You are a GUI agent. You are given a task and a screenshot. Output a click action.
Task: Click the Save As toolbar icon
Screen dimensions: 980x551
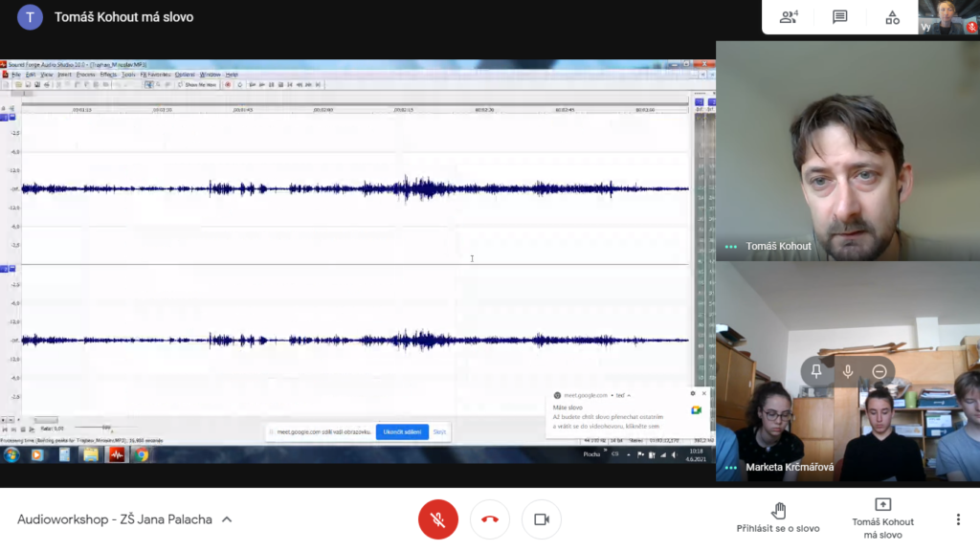(x=37, y=84)
